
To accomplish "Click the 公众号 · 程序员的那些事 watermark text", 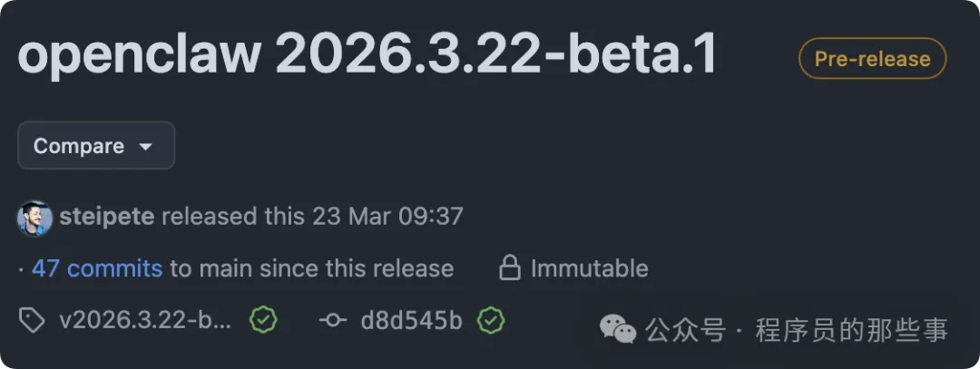I will (x=797, y=331).
